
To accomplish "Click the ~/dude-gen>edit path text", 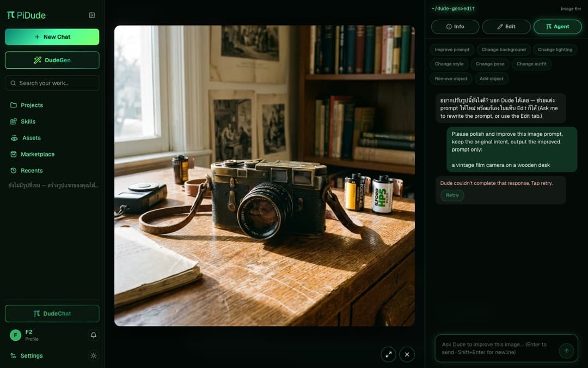I will tap(453, 9).
